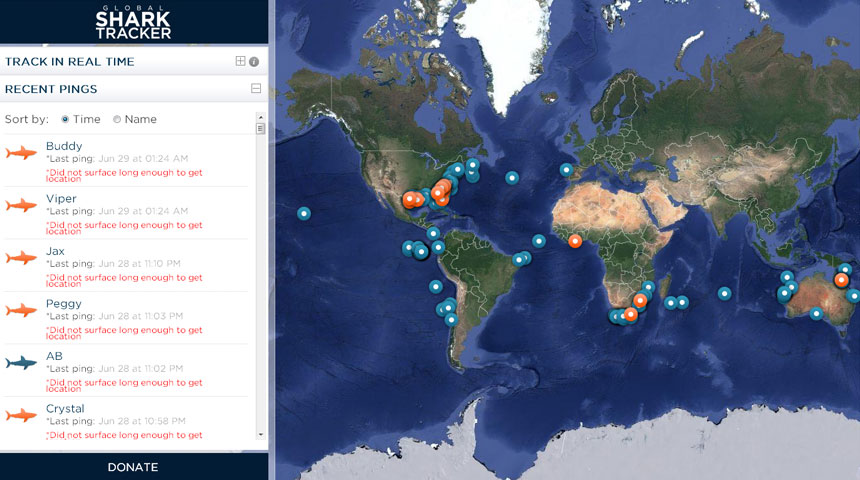Click the info icon beside Track in Real Time
The height and width of the screenshot is (480, 860).
254,61
